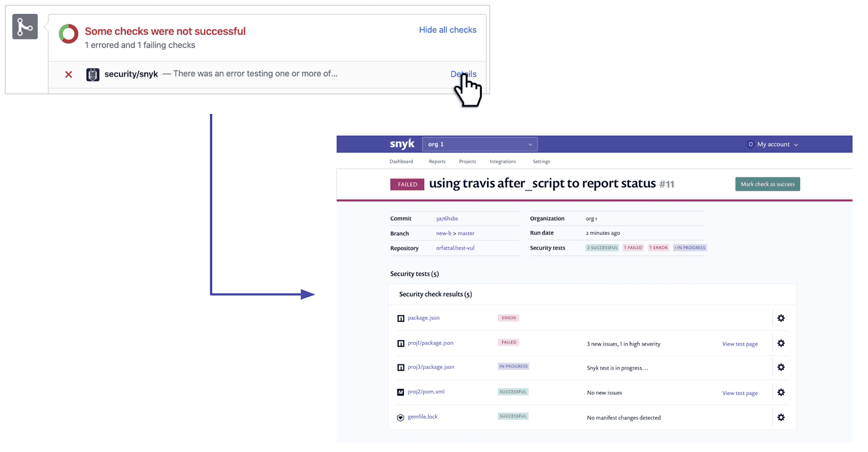Open the Integrations tab
This screenshot has width=868, height=452.
502,162
